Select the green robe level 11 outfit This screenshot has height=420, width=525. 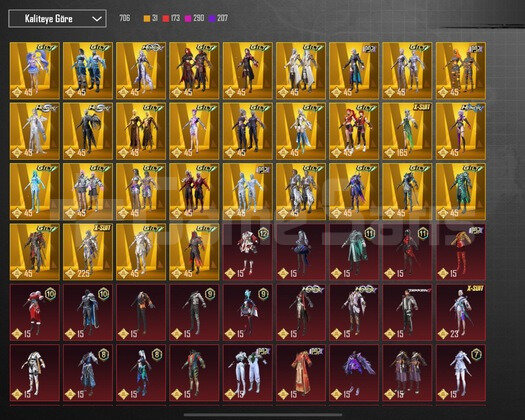pyautogui.click(x=354, y=252)
